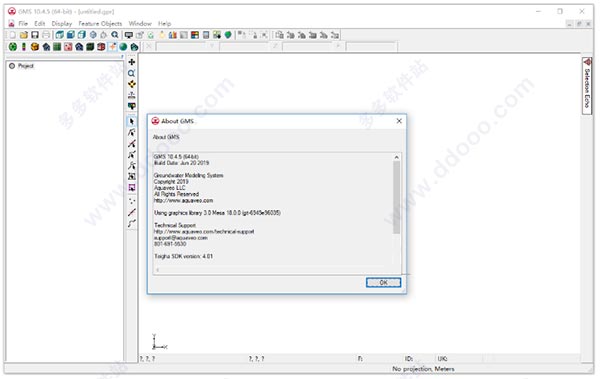Click the 'Teigha SDK version: 4.01' line
The height and width of the screenshot is (379, 600).
click(183, 256)
